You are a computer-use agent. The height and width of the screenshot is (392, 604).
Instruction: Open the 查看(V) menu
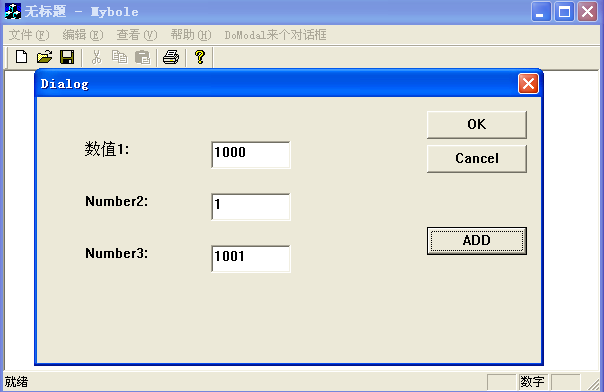137,35
